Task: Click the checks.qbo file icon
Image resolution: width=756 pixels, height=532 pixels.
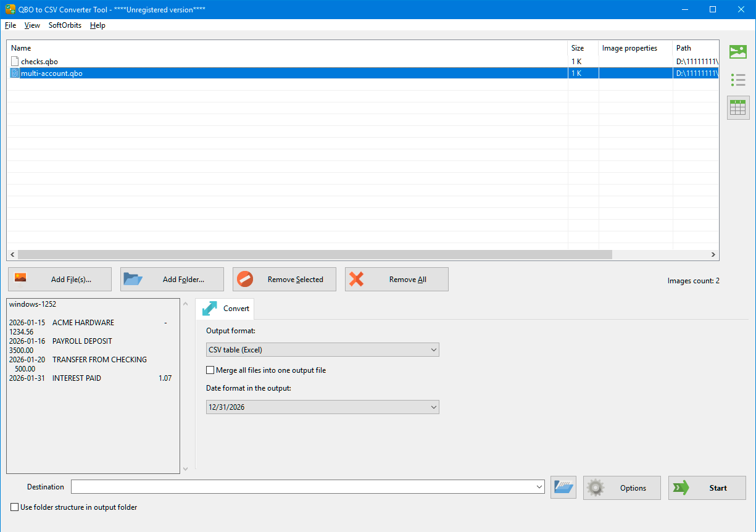Action: tap(15, 61)
